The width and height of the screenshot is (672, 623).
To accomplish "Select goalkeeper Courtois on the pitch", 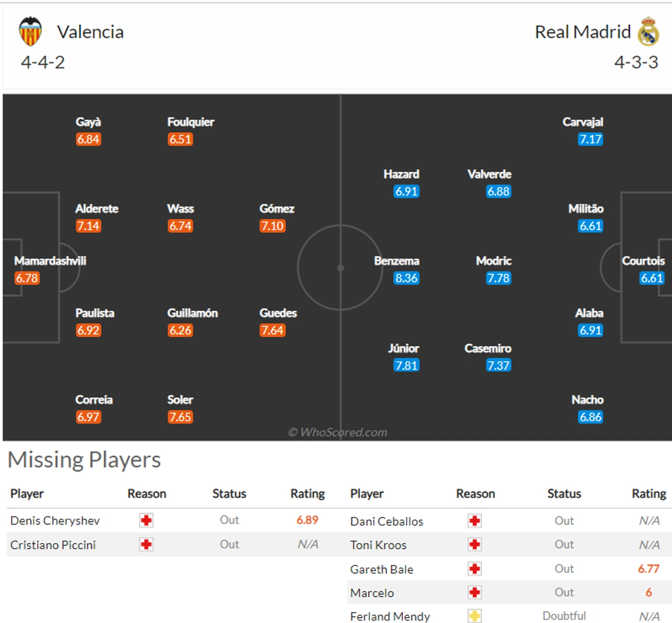I will point(643,261).
